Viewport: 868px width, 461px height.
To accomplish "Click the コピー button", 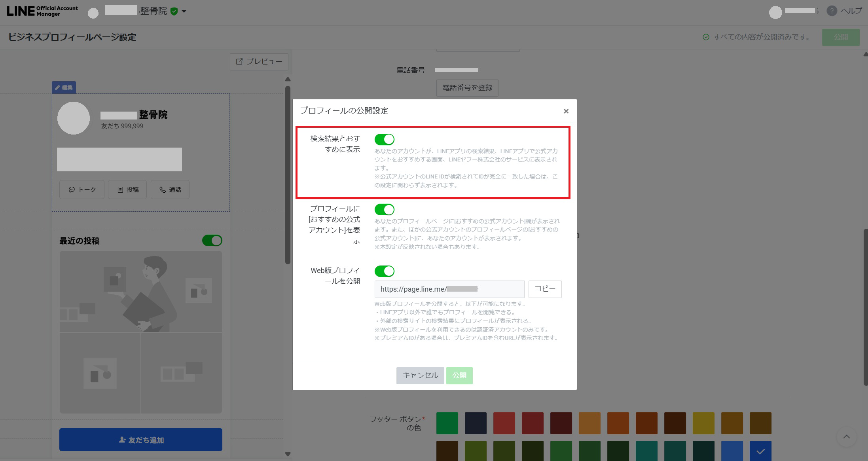I will tap(545, 289).
